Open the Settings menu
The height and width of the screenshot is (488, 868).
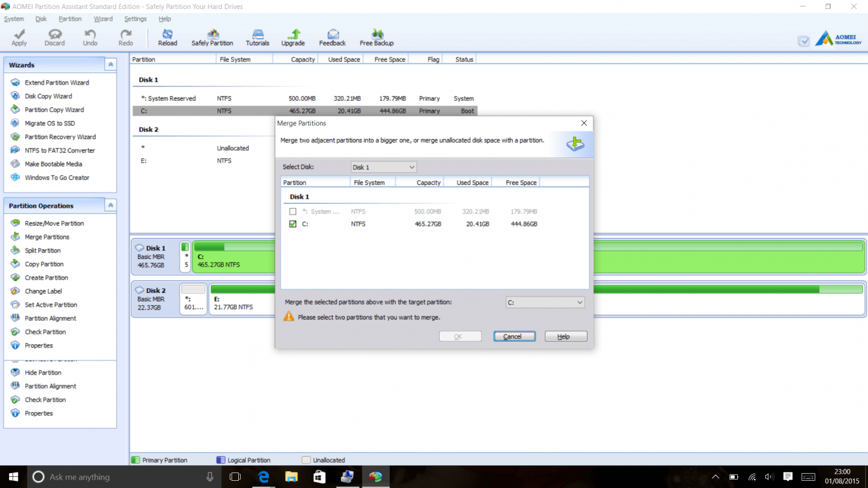pyautogui.click(x=135, y=18)
